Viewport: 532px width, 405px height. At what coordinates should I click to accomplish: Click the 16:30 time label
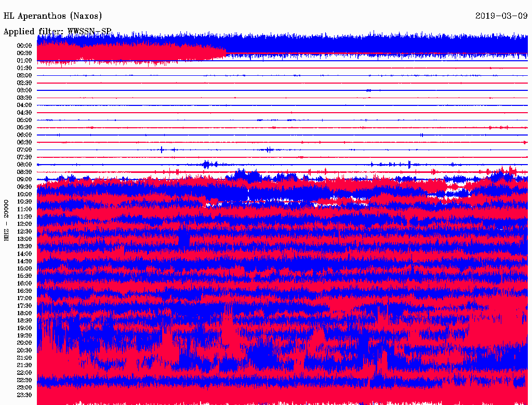(x=25, y=291)
